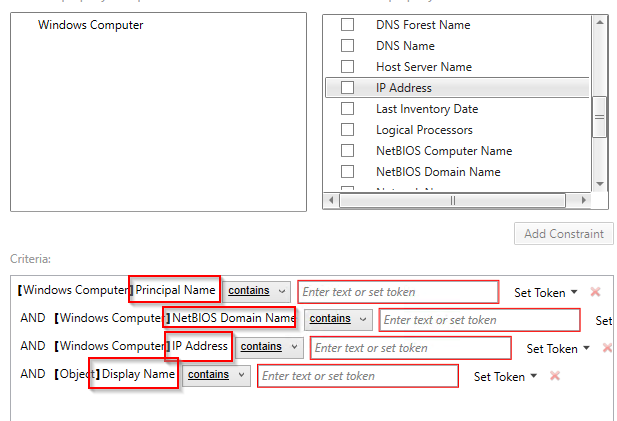Check the DNS Name property

tap(347, 45)
